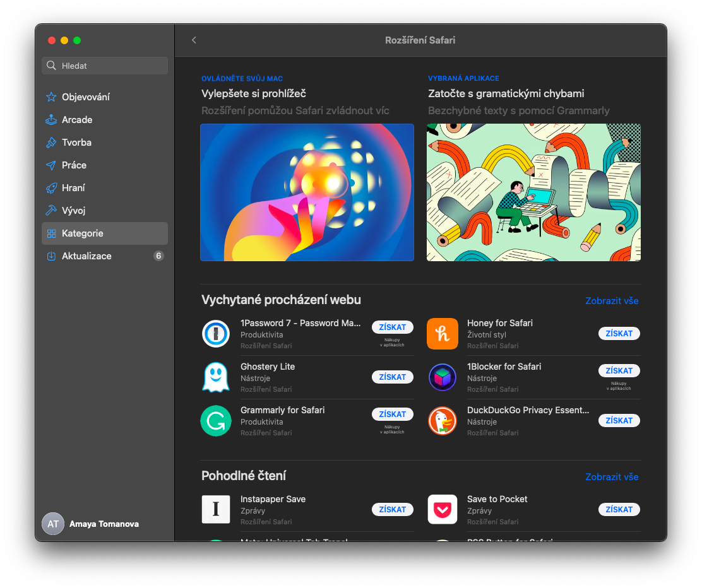
Task: Click Získat for Instapaper Save
Action: 392,509
